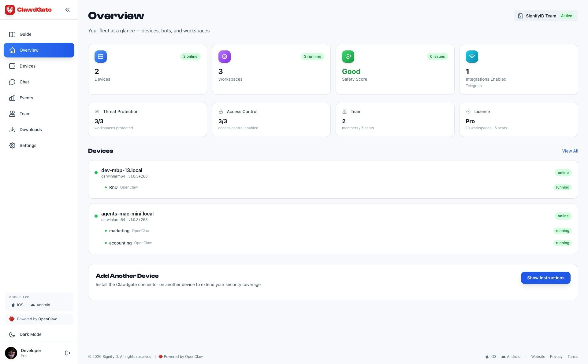The width and height of the screenshot is (588, 364).
Task: Toggle Dark Mode
Action: 30,334
